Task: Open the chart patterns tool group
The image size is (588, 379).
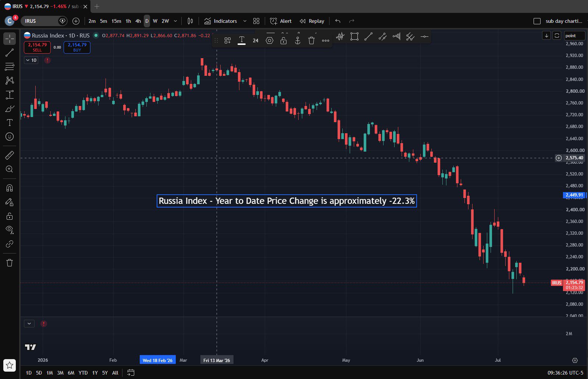Action: click(x=10, y=81)
